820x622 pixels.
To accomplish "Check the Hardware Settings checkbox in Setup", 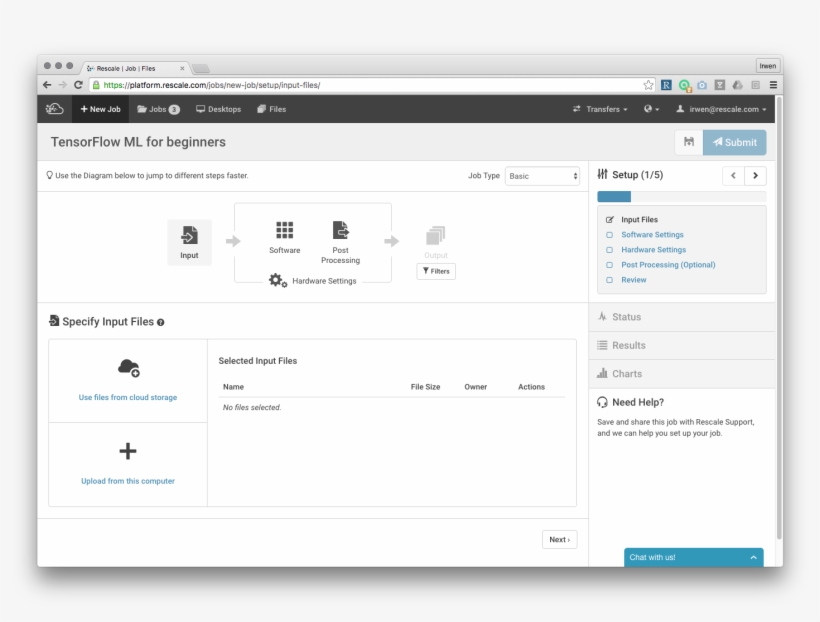I will pos(610,249).
